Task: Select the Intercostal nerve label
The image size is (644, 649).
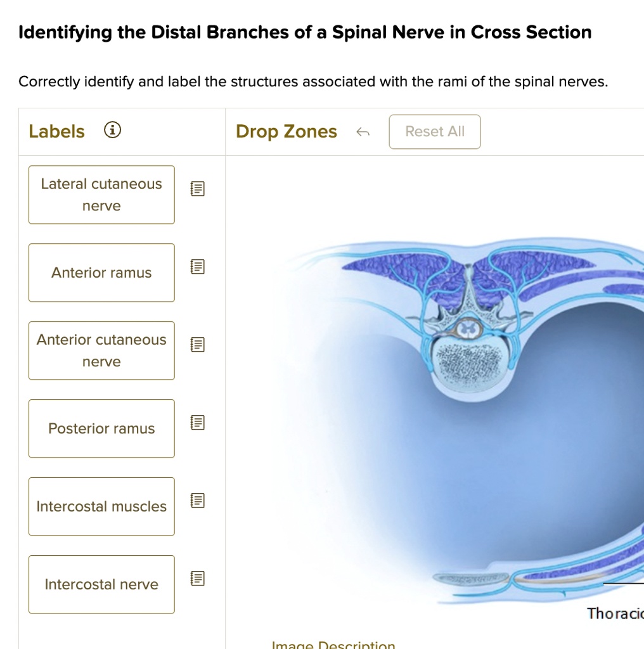Action: (x=101, y=584)
